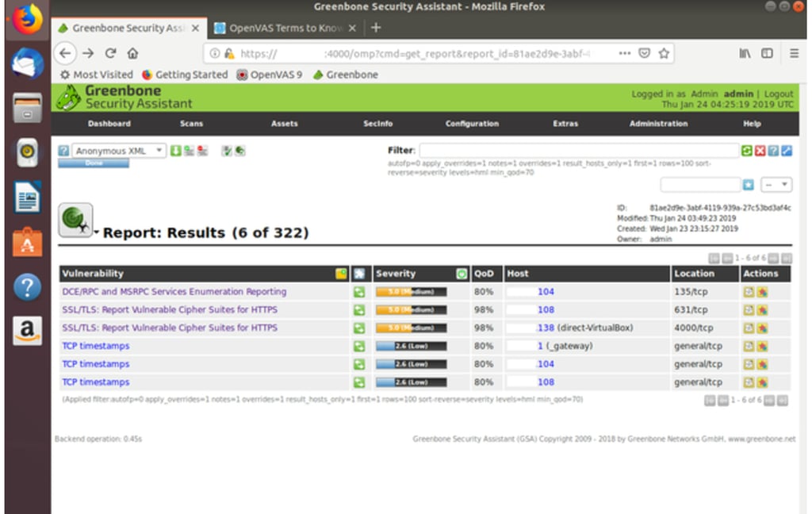Open the saved filter selection dropdown
Viewport: 812px width, 514px height.
pos(776,185)
